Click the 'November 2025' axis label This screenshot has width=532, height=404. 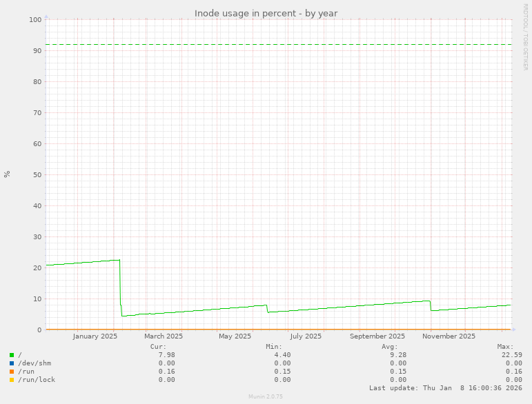tap(449, 336)
